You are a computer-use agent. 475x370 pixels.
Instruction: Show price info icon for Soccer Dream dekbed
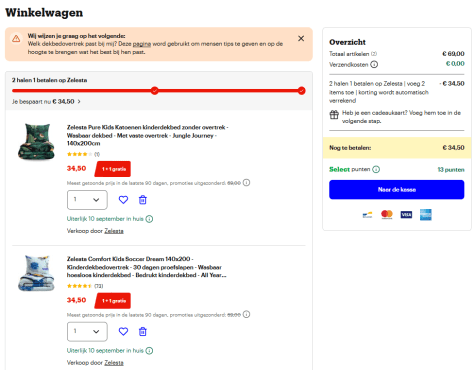coord(246,314)
